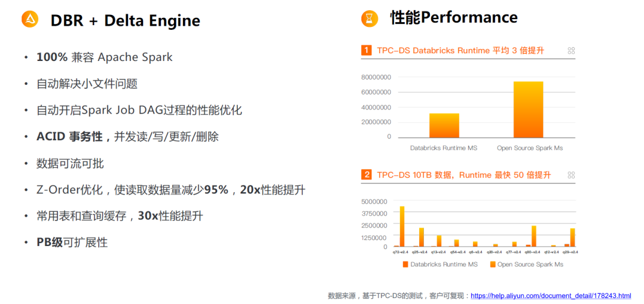Viewport: 644px width, 304px height.
Task: Open the help.aliyun.com document_detail link
Action: point(551,296)
